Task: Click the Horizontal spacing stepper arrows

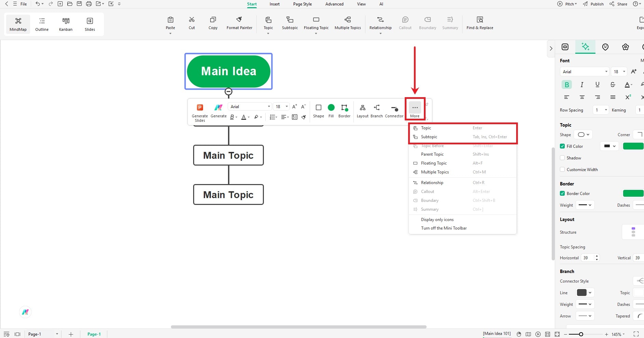Action: (597, 258)
